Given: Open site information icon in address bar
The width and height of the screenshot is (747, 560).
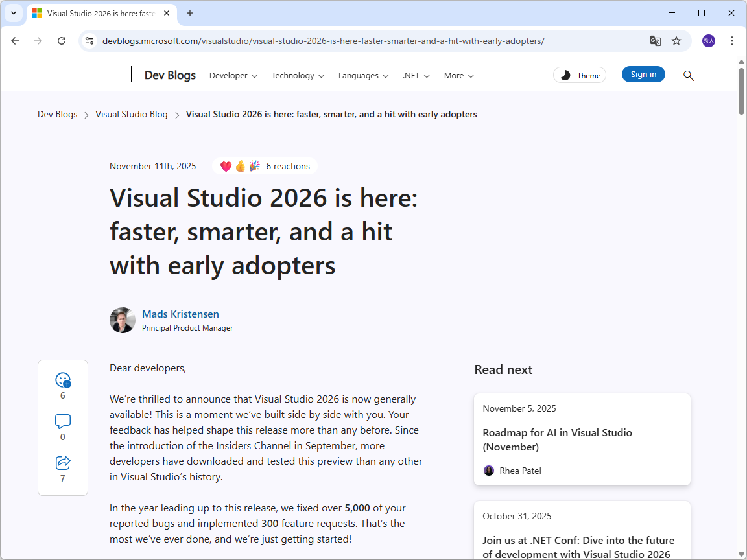Looking at the screenshot, I should pos(88,40).
